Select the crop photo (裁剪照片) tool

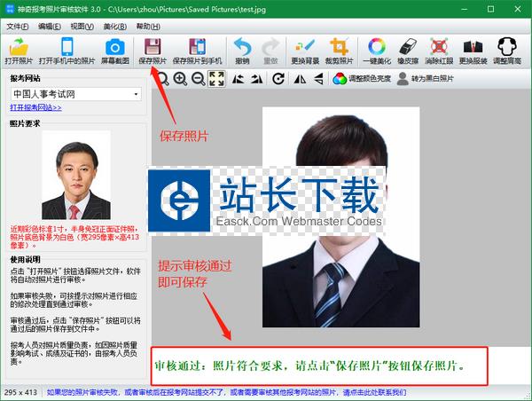click(x=339, y=51)
